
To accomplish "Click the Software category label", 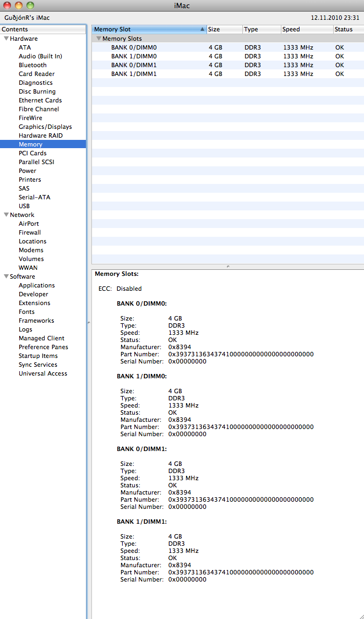I will tap(23, 276).
